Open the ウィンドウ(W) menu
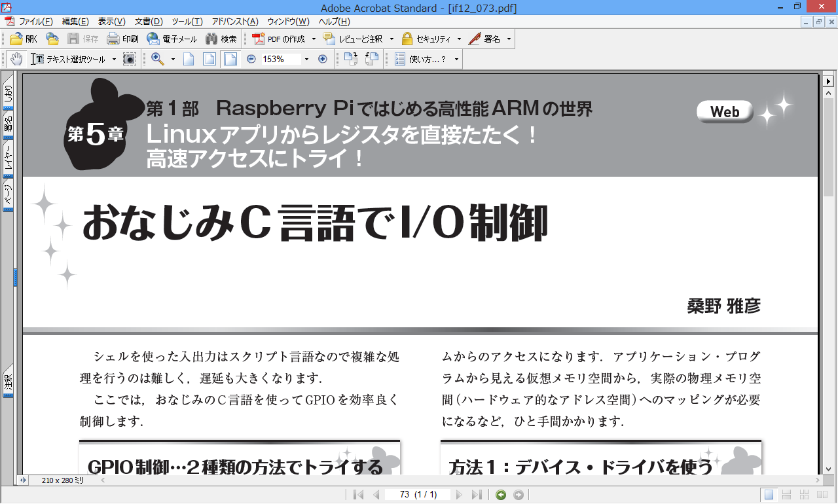 coord(288,22)
